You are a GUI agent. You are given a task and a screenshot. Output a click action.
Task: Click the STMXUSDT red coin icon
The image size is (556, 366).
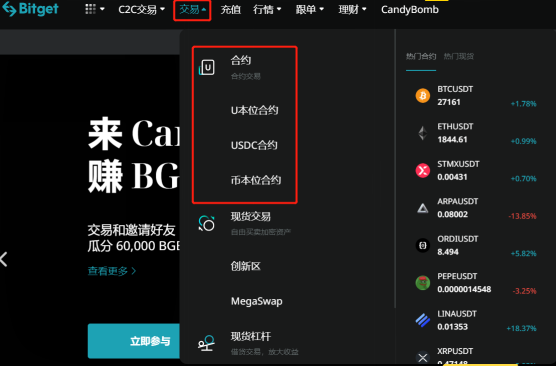point(423,170)
